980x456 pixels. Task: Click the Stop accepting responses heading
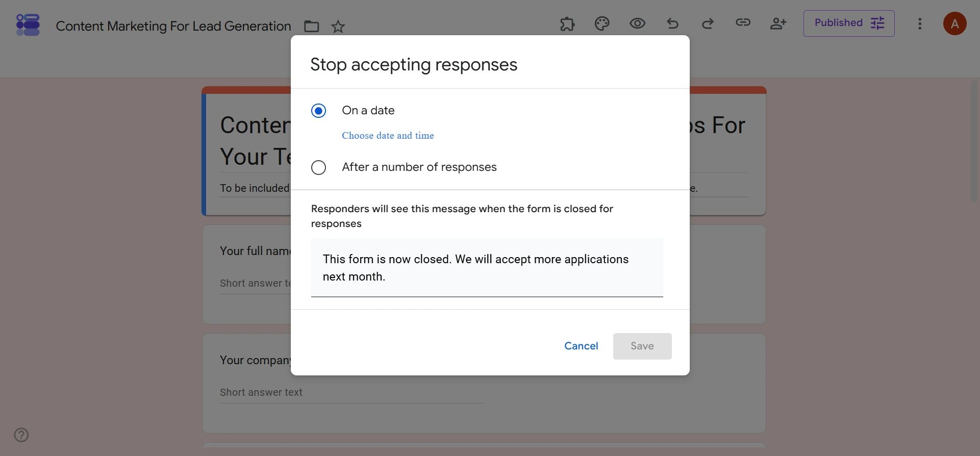tap(414, 65)
